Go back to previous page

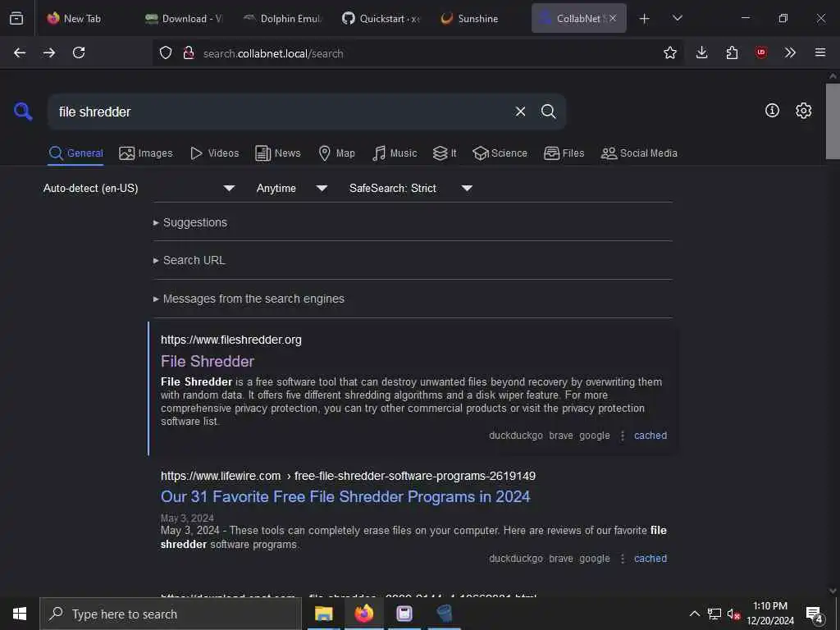20,52
